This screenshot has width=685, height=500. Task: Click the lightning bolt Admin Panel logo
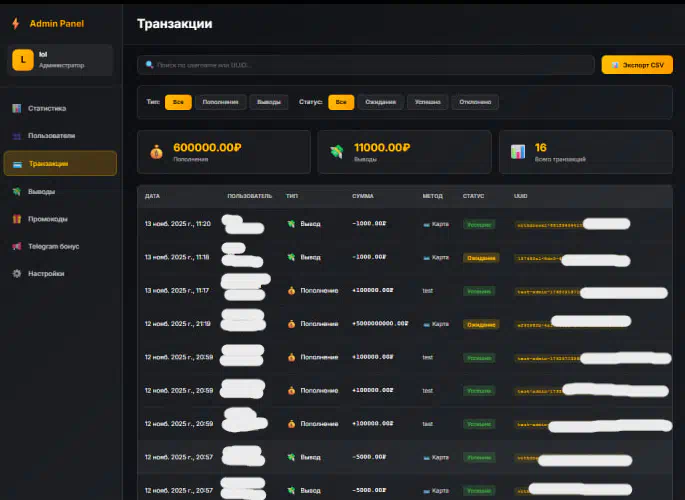click(16, 23)
